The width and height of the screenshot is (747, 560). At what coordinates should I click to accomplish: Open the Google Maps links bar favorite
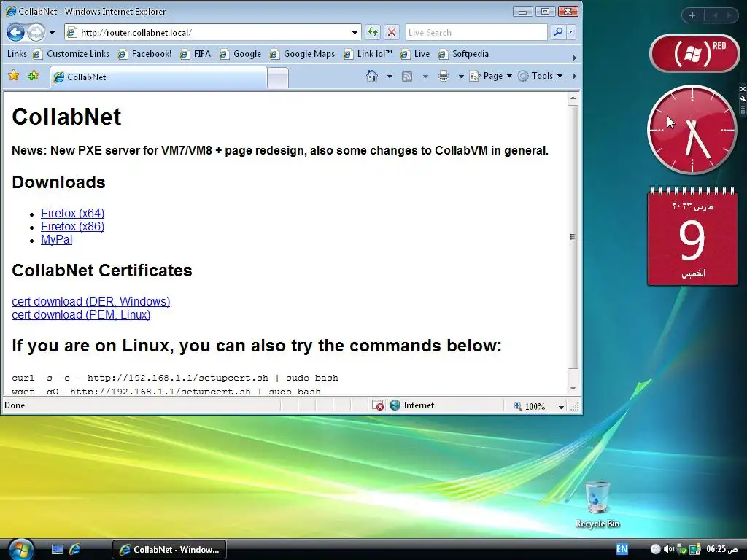(302, 54)
